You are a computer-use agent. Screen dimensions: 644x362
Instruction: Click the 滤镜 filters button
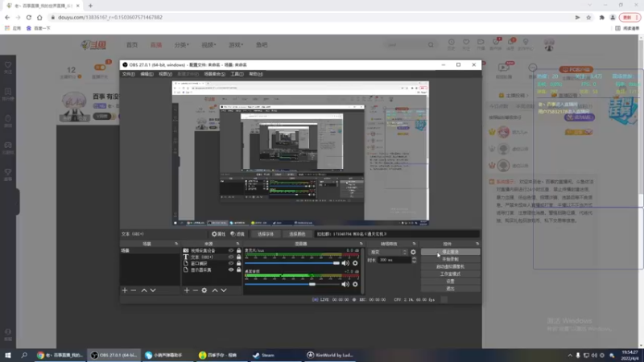(x=237, y=234)
